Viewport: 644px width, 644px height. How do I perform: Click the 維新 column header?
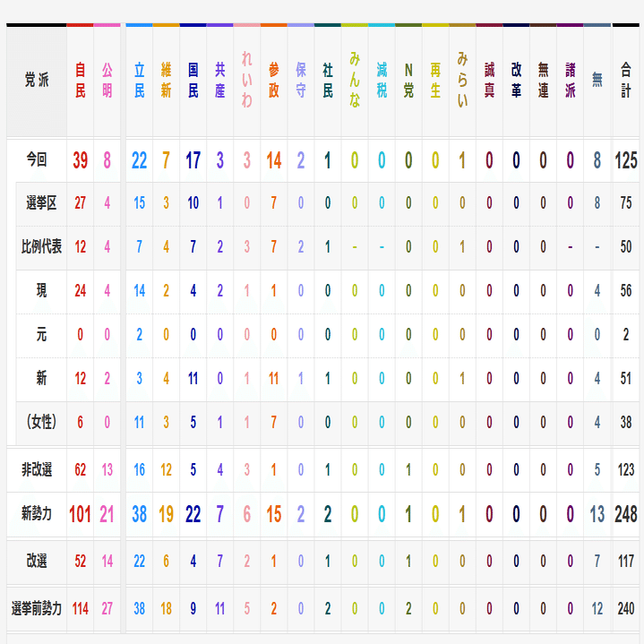point(166,80)
